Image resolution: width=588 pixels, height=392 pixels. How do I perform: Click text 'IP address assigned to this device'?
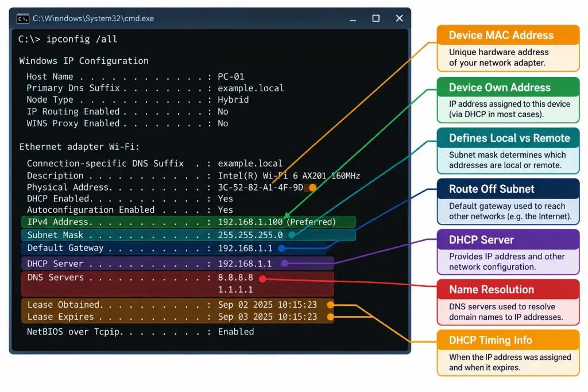click(x=509, y=104)
